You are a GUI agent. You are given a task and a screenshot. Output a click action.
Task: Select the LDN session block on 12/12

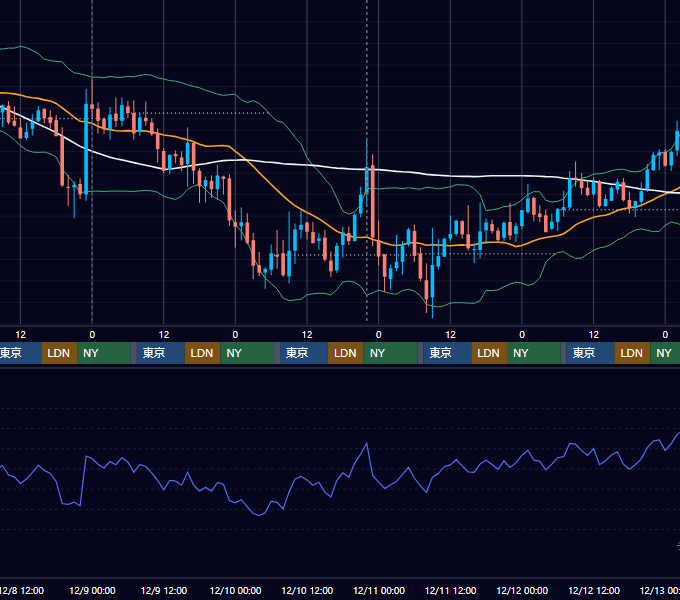(632, 353)
